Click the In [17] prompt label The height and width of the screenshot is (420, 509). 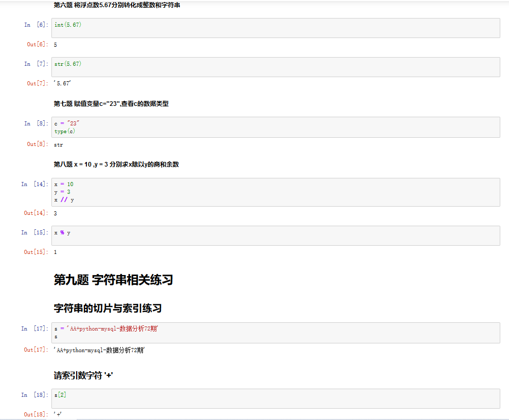(35, 328)
